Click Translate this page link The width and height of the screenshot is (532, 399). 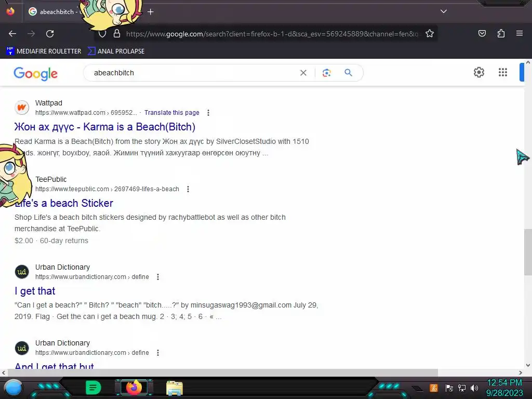tap(171, 113)
